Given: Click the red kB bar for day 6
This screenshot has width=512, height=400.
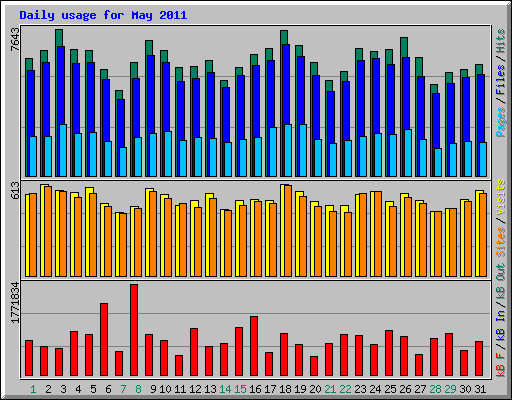Looking at the screenshot, I should [104, 339].
